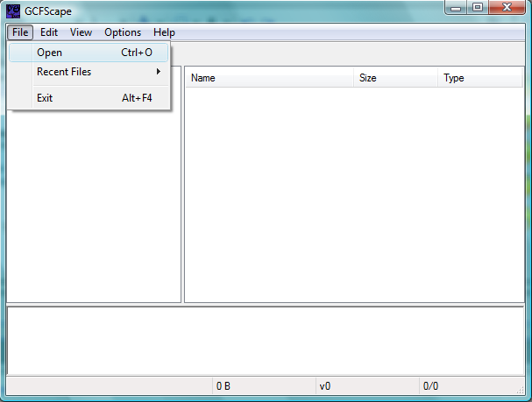The image size is (532, 402).
Task: Open the Options menu
Action: 123,32
